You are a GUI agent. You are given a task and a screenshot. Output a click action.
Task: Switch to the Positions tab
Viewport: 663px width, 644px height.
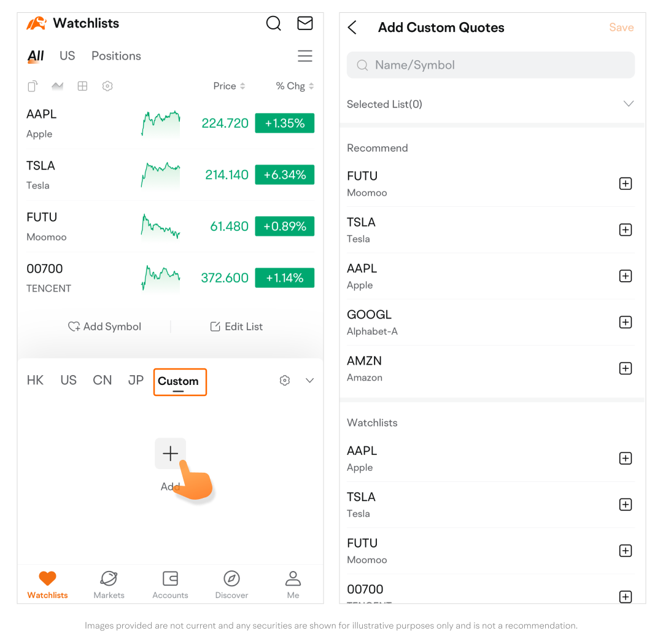click(116, 56)
